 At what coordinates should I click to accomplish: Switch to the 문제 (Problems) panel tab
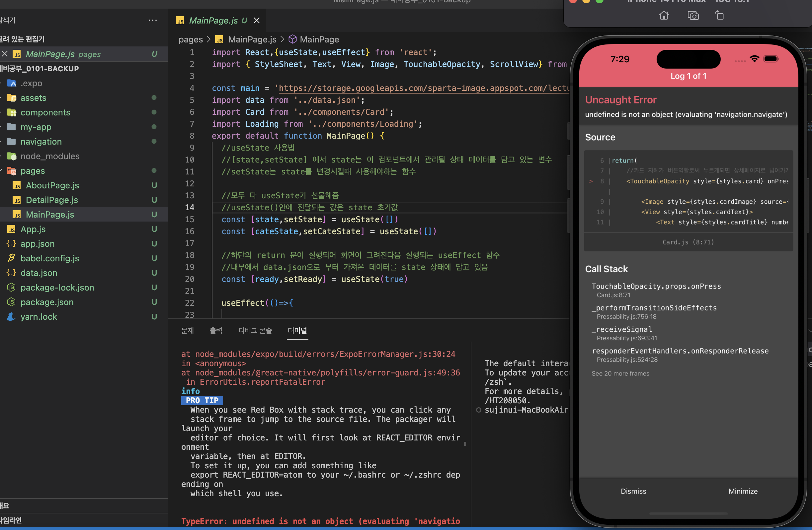point(187,330)
